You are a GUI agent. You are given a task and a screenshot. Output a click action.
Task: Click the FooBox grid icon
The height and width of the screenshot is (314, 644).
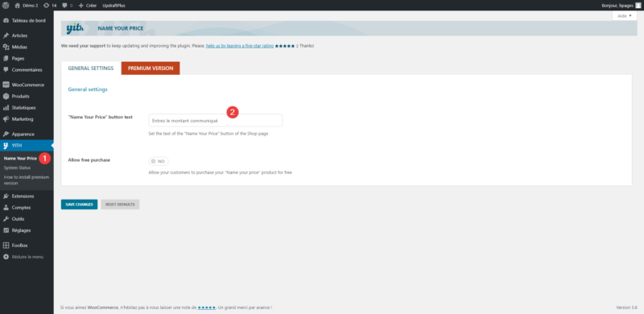pos(6,246)
